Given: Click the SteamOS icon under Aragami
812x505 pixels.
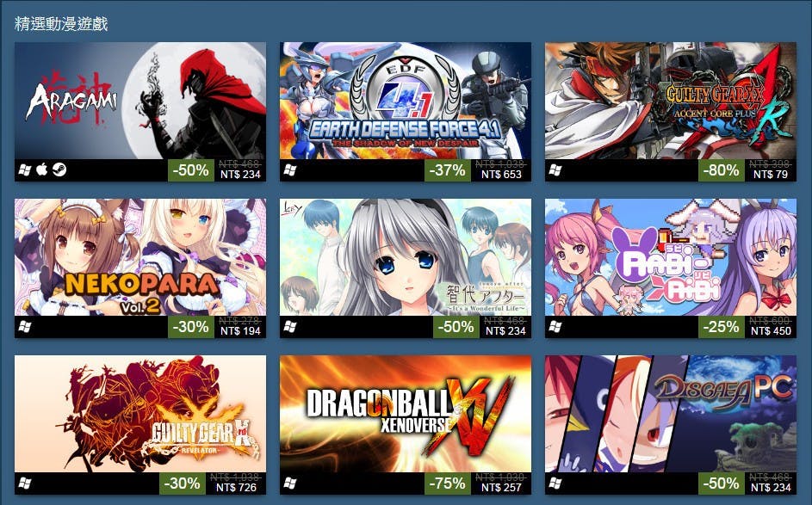Looking at the screenshot, I should [x=59, y=169].
